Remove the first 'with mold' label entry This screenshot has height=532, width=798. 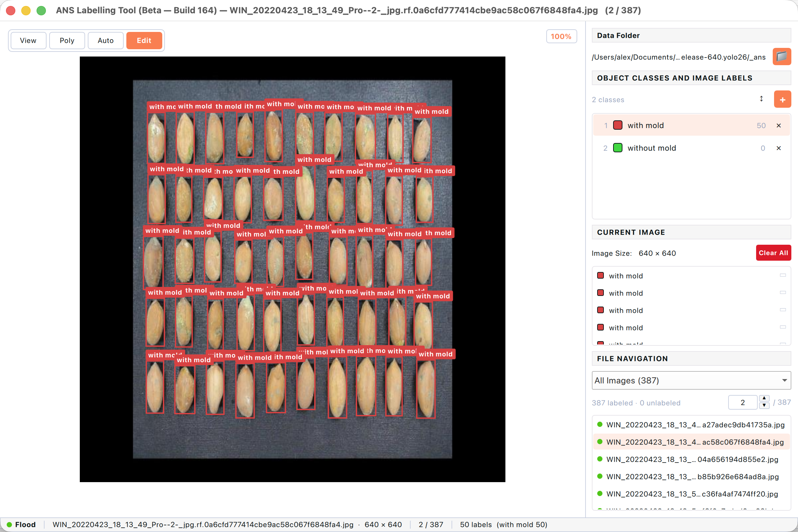click(x=783, y=275)
